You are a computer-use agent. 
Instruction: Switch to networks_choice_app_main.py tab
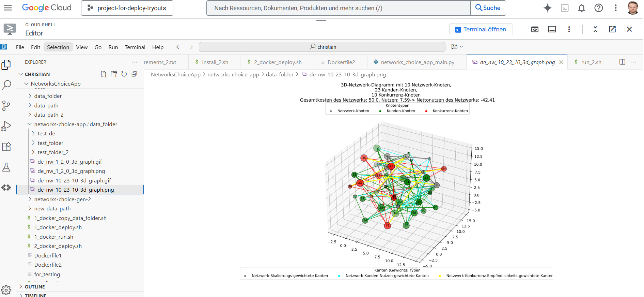coord(418,62)
